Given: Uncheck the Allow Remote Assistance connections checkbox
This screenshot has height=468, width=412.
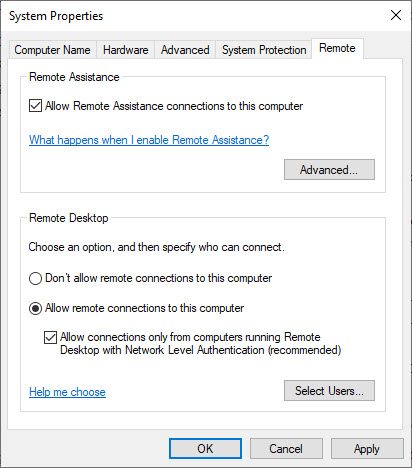Looking at the screenshot, I should point(35,106).
